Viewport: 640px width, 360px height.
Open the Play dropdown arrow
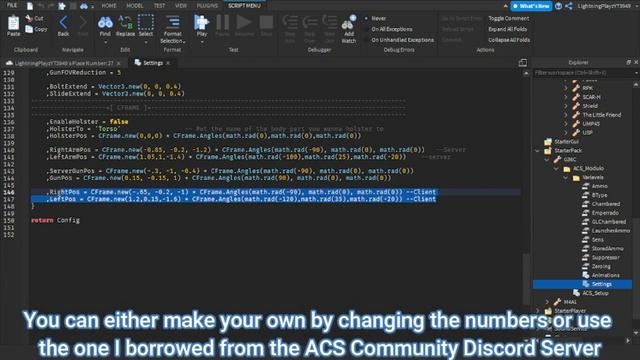[x=202, y=42]
